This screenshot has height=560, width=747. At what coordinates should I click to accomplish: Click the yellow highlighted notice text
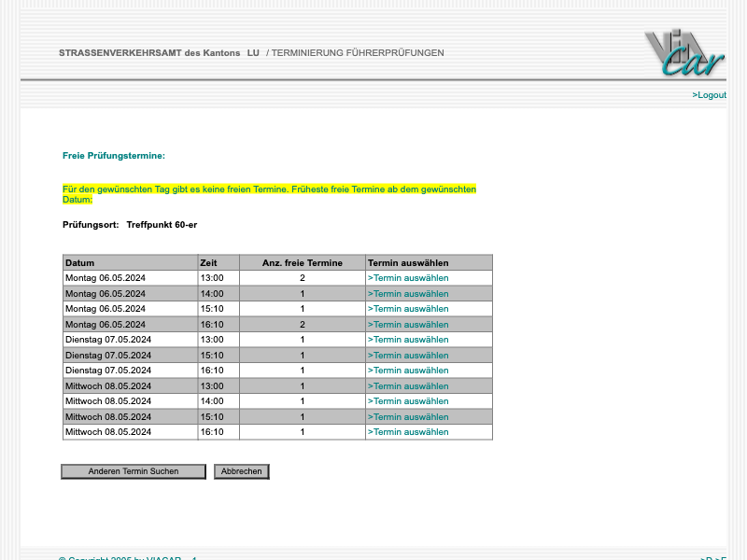(269, 189)
